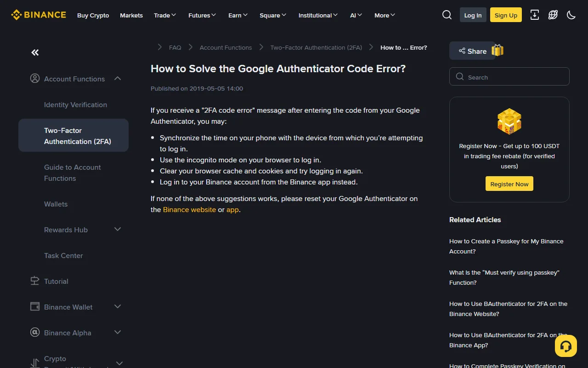Open the download app icon

pyautogui.click(x=535, y=15)
